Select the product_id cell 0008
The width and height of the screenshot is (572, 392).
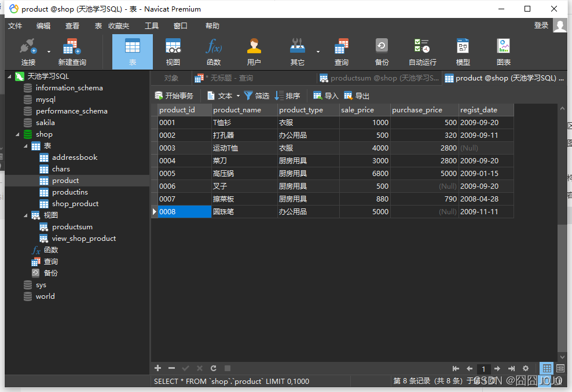click(185, 212)
